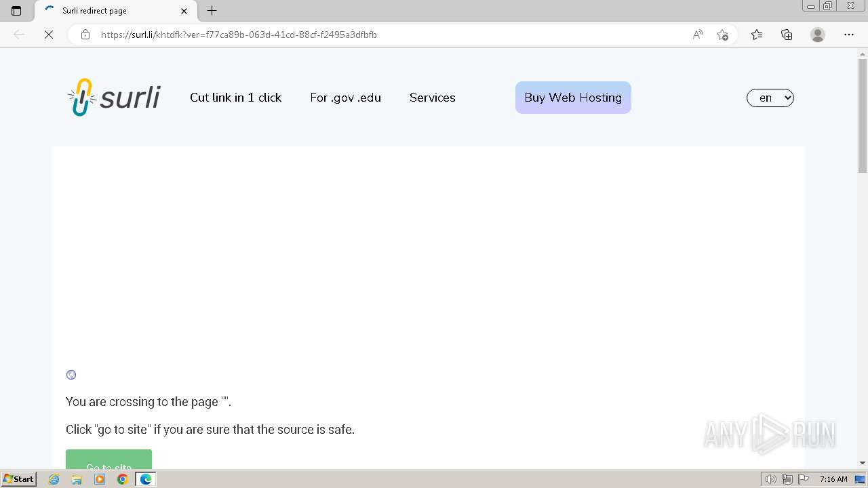Open File Explorer from taskbar
Image resolution: width=868 pixels, height=488 pixels.
point(77,479)
